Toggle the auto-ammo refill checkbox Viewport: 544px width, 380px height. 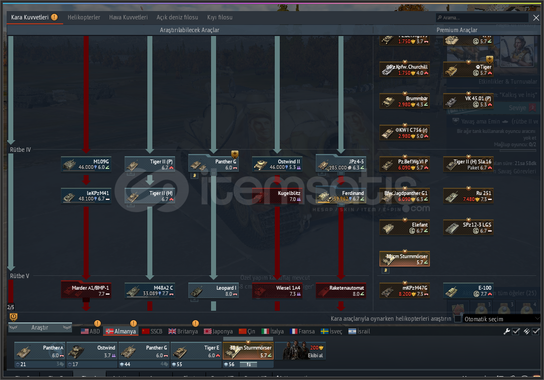536,331
